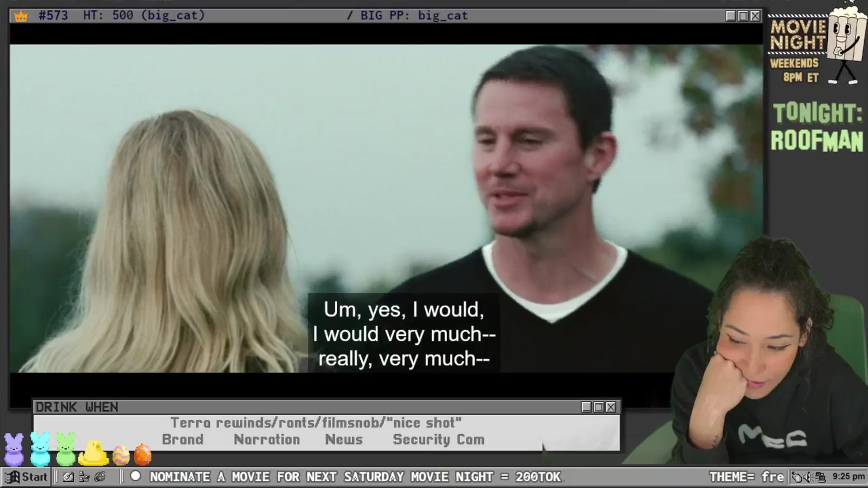Screen dimensions: 868x488
Task: Click the 'MOVIE NIGHT' logo text
Action: click(x=798, y=35)
